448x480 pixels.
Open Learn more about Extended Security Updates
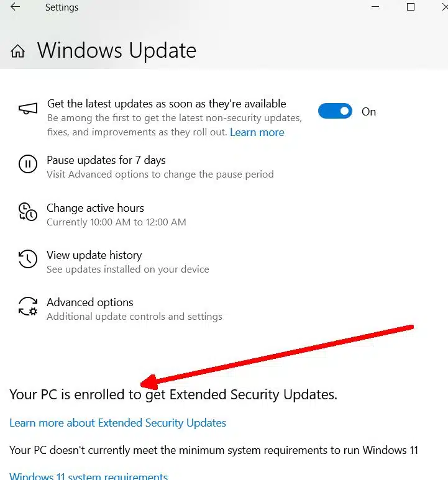pyautogui.click(x=117, y=423)
